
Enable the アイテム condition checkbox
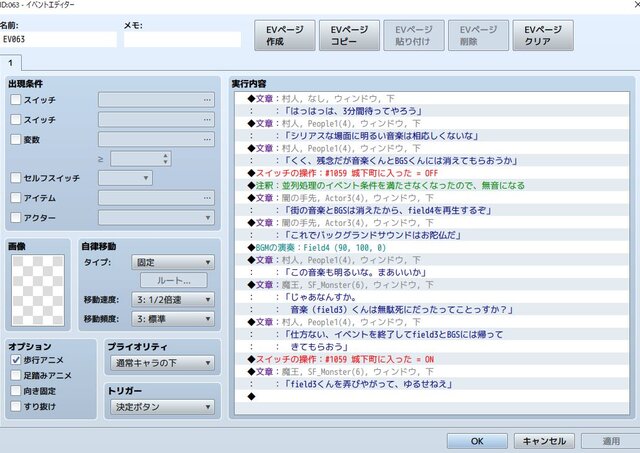(x=16, y=198)
